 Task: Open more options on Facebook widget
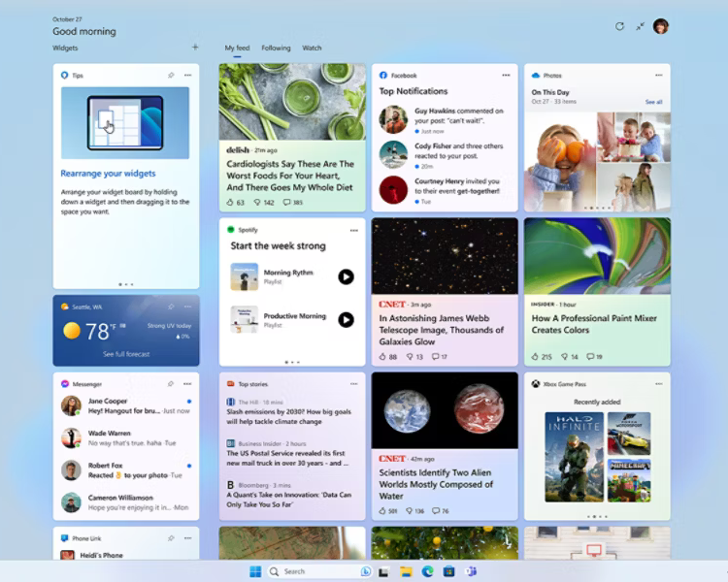coord(506,76)
